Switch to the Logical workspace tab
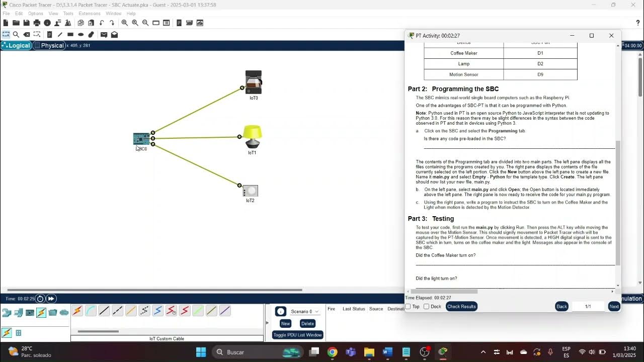Screen dimensions: 644x362 click(16, 45)
